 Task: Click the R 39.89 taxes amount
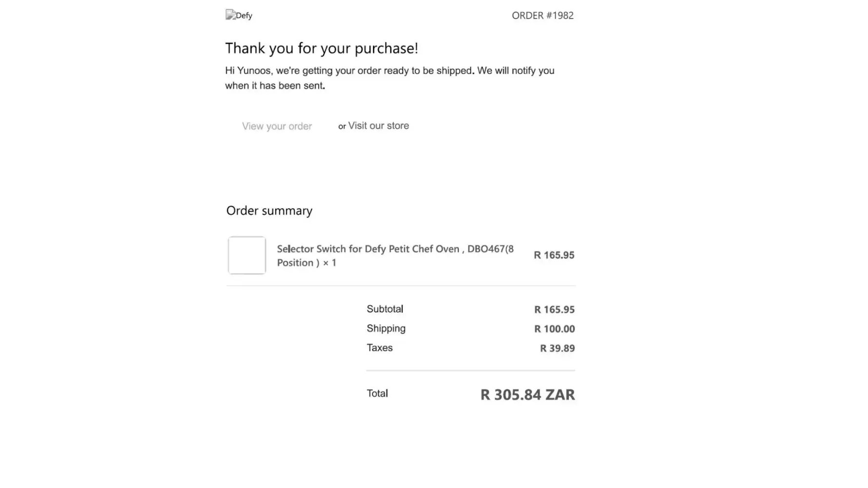click(557, 348)
